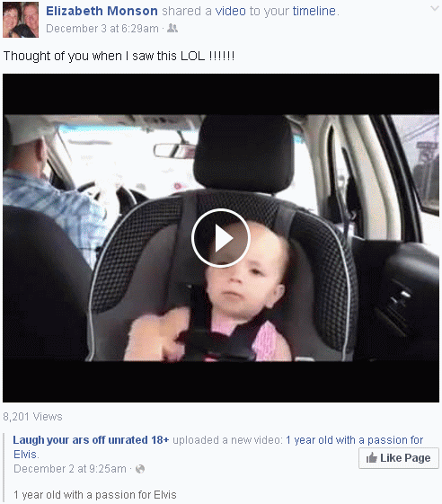This screenshot has height=504, width=442.
Task: Click the 'Elvis.' link text
Action: click(26, 455)
